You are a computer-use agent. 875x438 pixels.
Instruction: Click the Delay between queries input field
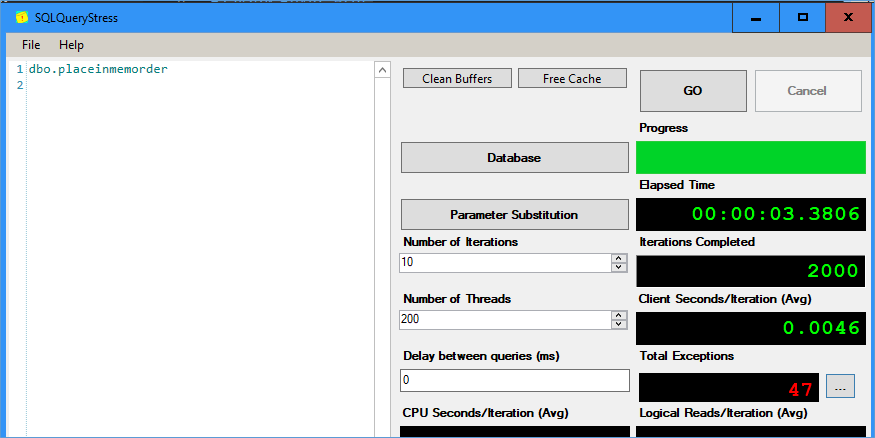point(515,380)
